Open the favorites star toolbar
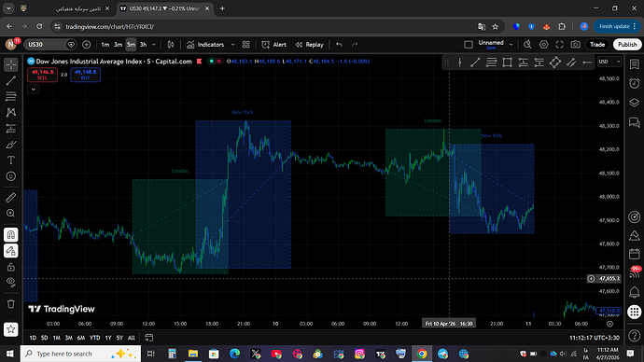 (10, 329)
